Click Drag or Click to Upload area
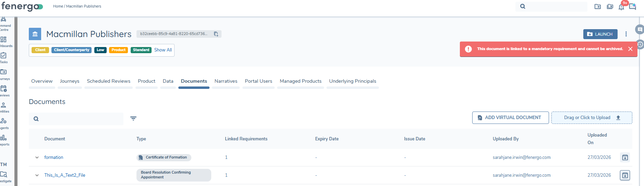The height and width of the screenshot is (186, 644). (592, 118)
